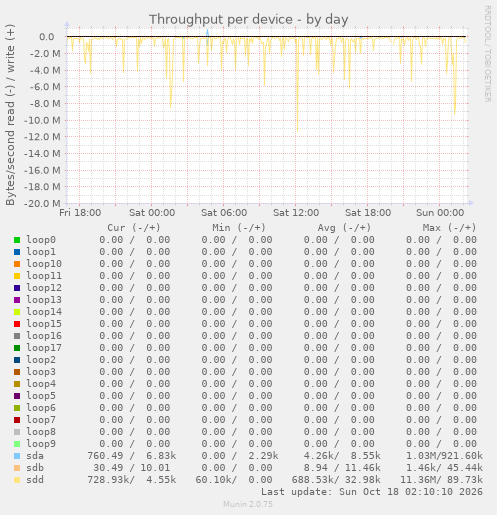Click the 'Fri 18:00' axis label
Screen dimensions: 497x515
pyautogui.click(x=80, y=213)
